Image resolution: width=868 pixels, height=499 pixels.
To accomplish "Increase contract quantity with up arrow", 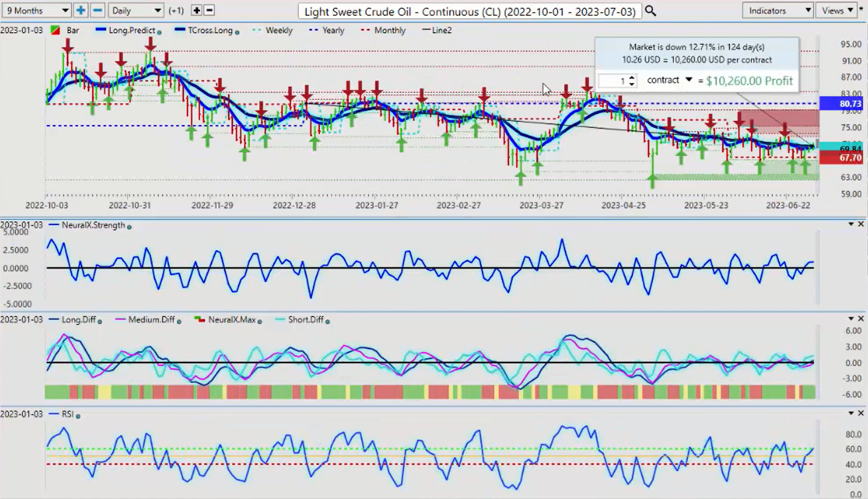I will pos(632,78).
